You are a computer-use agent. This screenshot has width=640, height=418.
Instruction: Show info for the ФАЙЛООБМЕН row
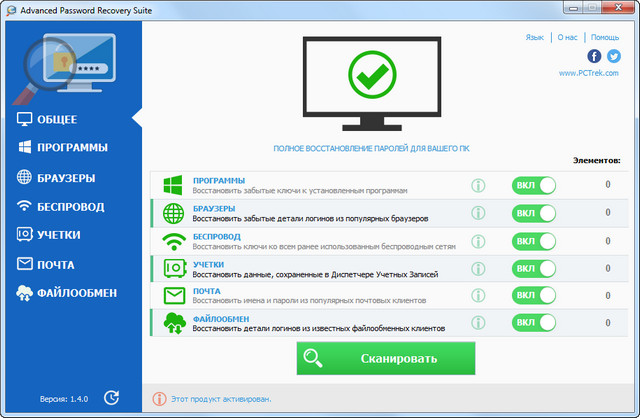pos(478,322)
